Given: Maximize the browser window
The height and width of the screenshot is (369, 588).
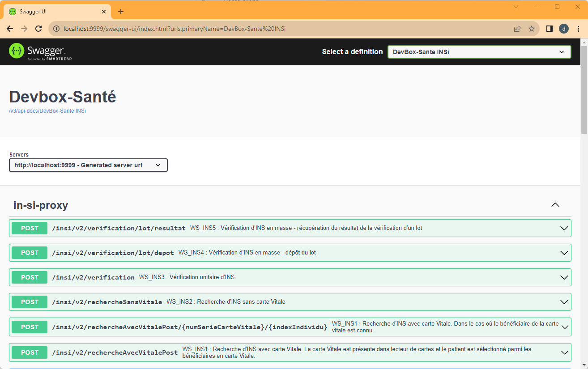Looking at the screenshot, I should pos(557,7).
